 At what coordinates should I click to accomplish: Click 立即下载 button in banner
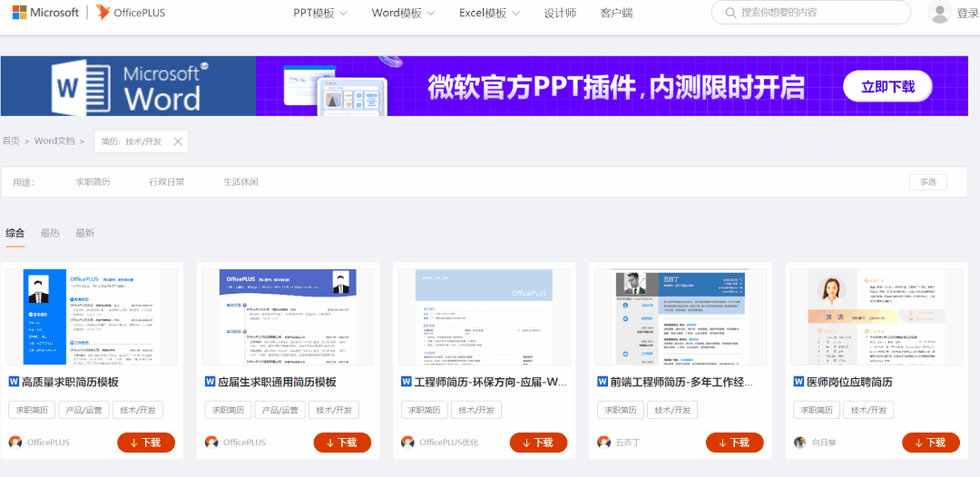pyautogui.click(x=887, y=86)
